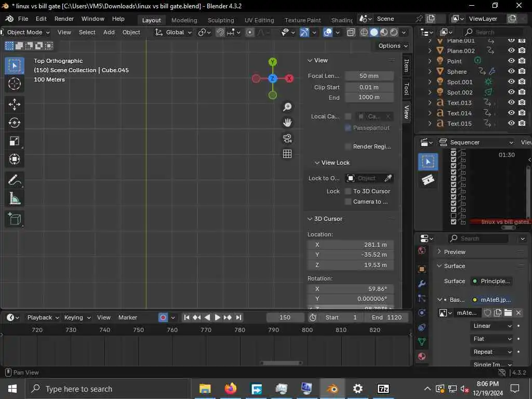Click the red X axis gizmo handle
Viewport: 532px width, 399px height.
(x=289, y=78)
